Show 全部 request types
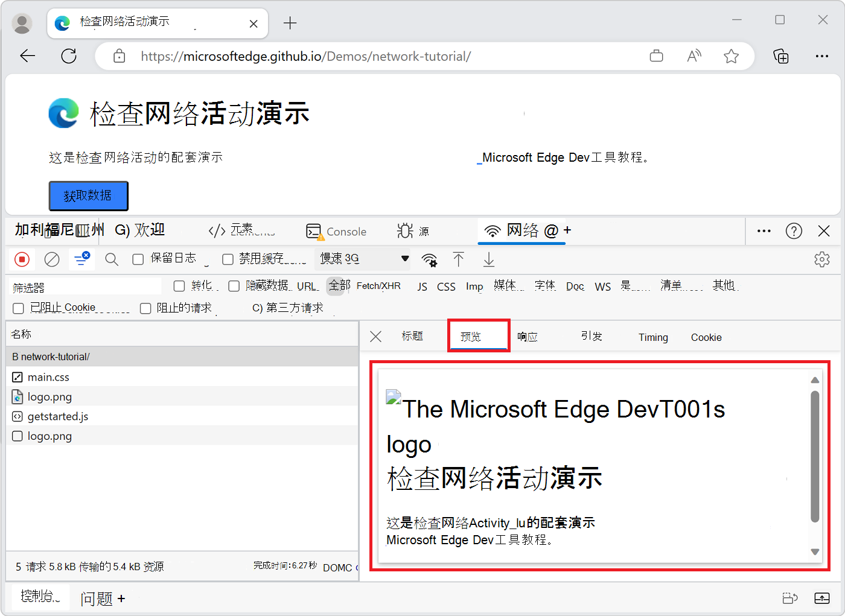Image resolution: width=845 pixels, height=616 pixels. click(339, 285)
